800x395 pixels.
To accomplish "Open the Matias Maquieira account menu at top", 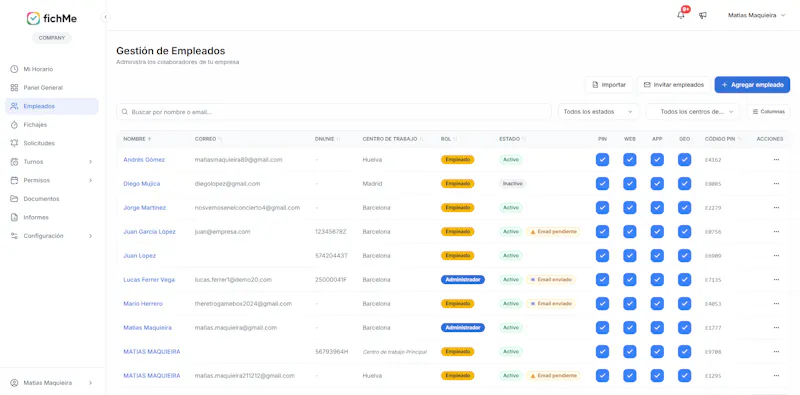I will click(757, 15).
